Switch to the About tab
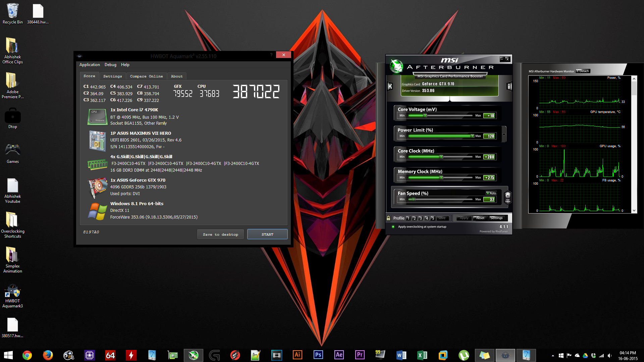 177,76
